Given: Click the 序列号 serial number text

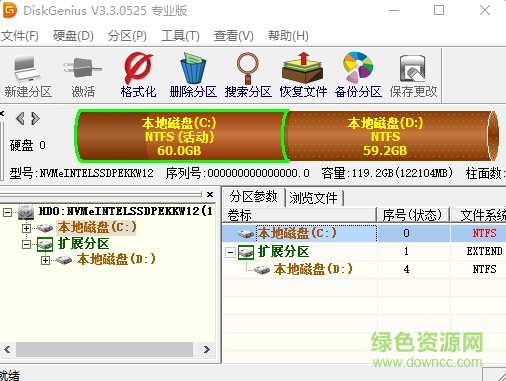Looking at the screenshot, I should (x=238, y=173).
